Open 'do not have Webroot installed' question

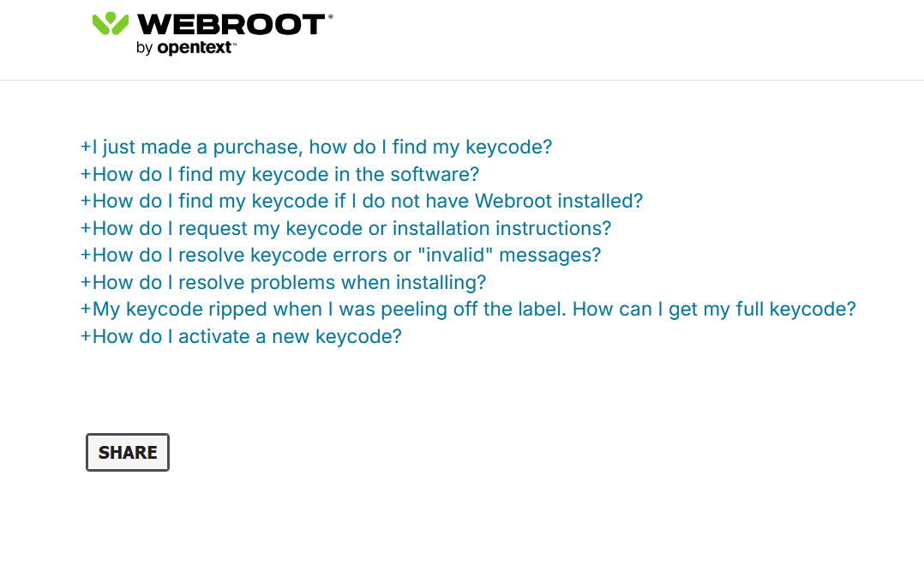[367, 202]
